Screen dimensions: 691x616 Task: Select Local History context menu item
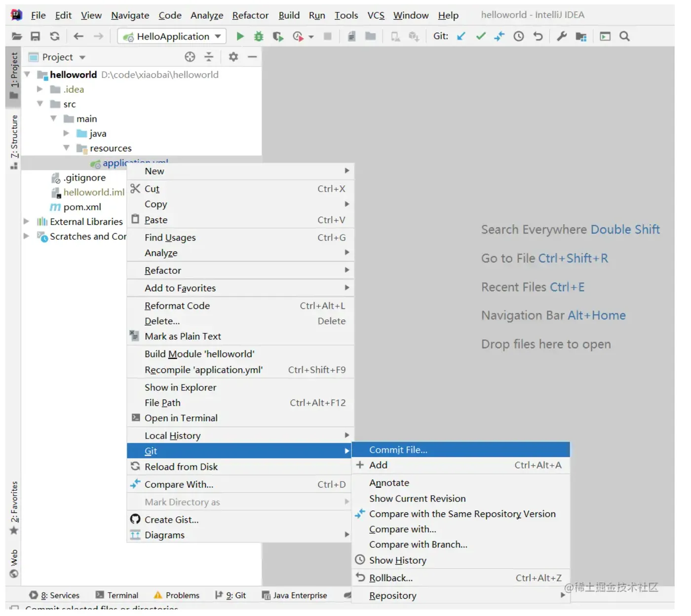pos(240,436)
